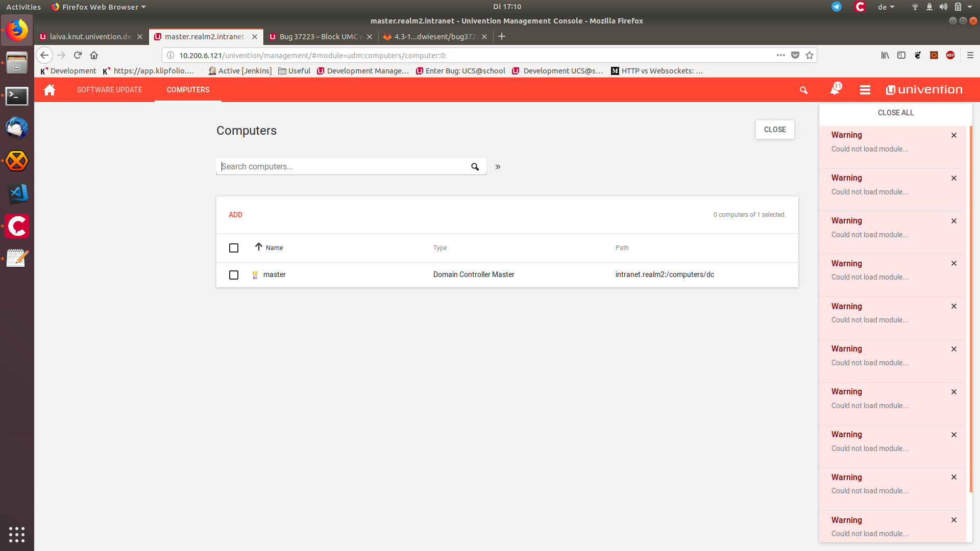Switch to Bug 37223 browser tab
The image size is (980, 551).
pos(318,37)
